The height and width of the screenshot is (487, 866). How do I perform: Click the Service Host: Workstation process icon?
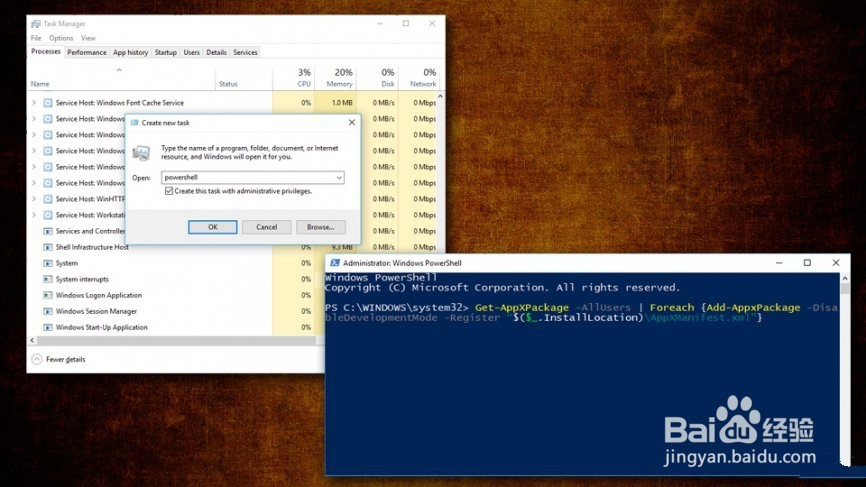coord(48,215)
